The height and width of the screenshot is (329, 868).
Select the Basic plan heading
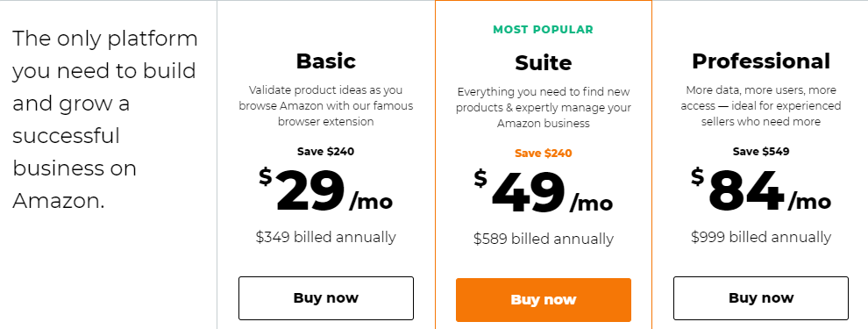click(326, 61)
